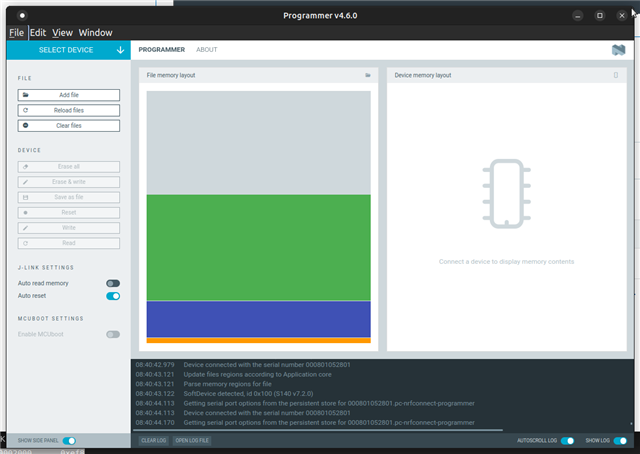Click log entry 'SoftDevice detected, id 0x100'
The image size is (640, 454).
(x=249, y=394)
